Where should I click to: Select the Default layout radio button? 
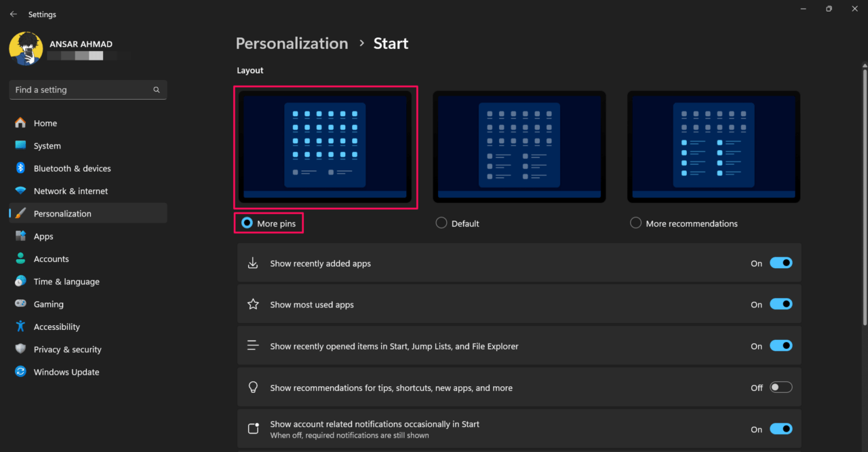click(x=441, y=223)
